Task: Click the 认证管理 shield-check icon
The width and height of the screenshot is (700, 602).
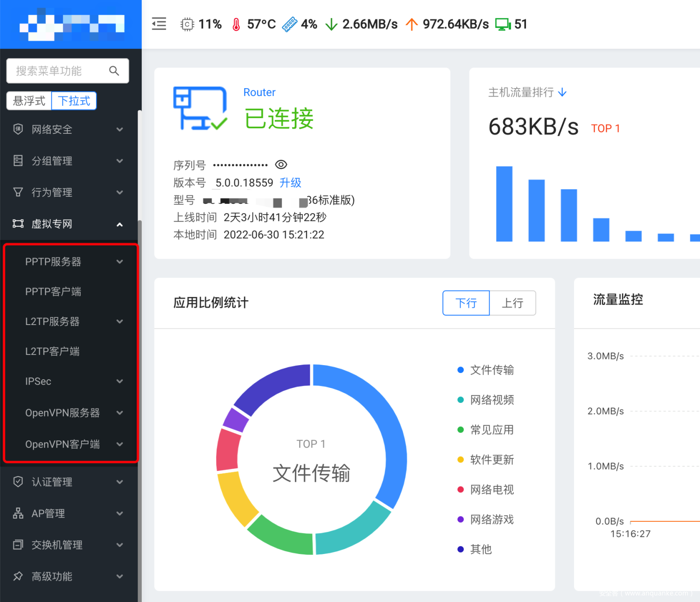Action: pos(18,482)
